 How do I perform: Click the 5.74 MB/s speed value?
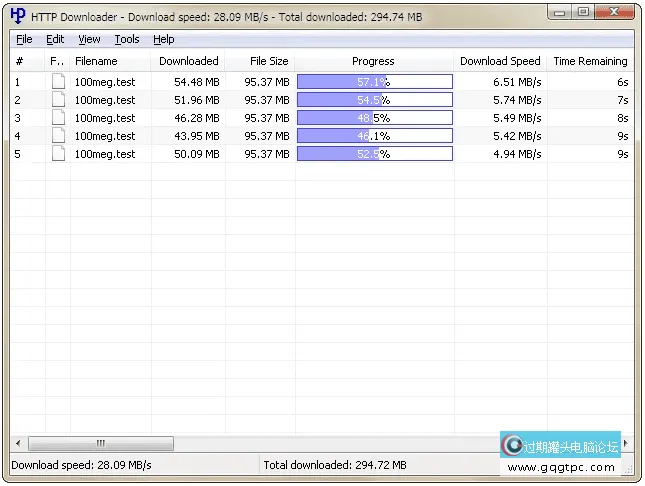tap(517, 100)
